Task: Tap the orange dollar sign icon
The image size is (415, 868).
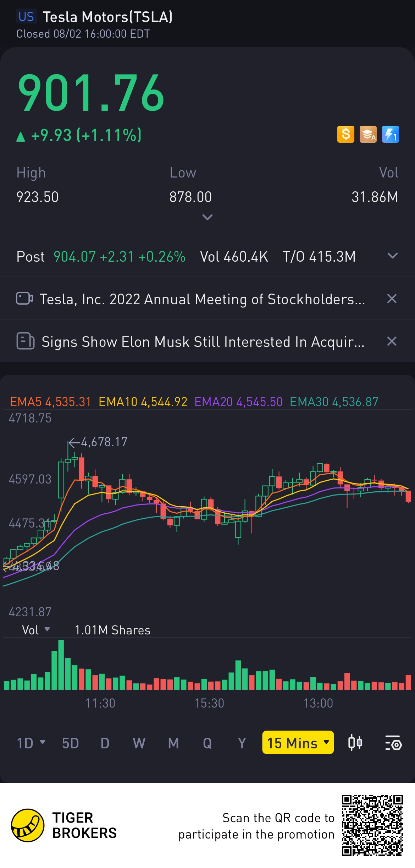Action: [x=345, y=135]
